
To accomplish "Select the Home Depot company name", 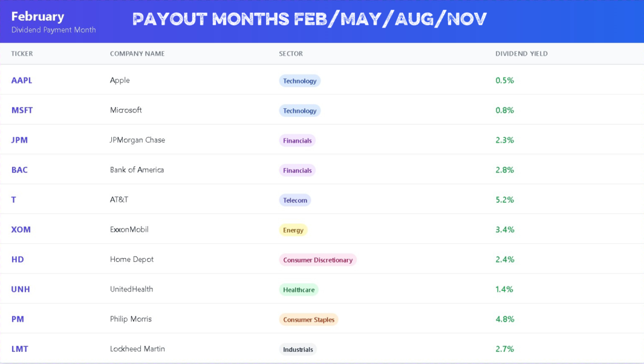I will (131, 259).
